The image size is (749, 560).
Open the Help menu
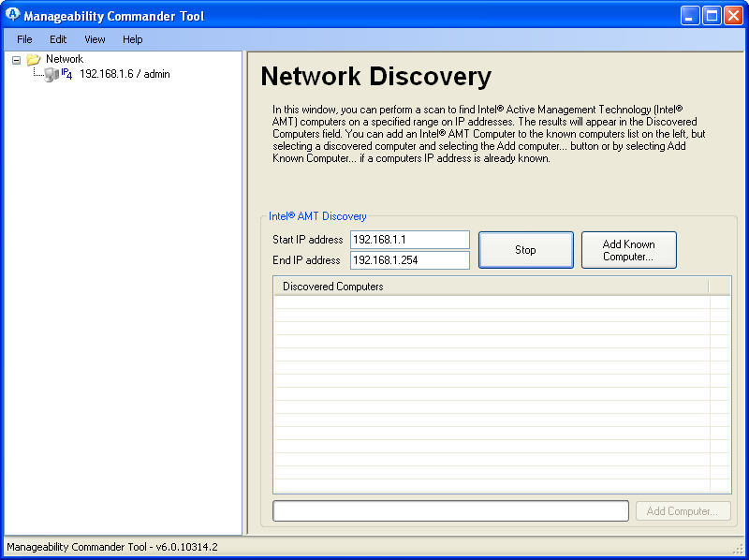pos(132,39)
